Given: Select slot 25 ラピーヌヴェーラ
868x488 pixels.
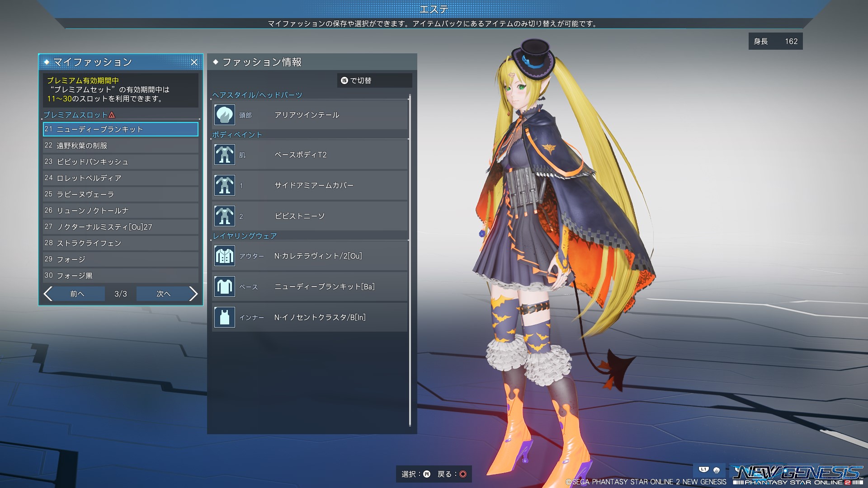Looking at the screenshot, I should (121, 194).
